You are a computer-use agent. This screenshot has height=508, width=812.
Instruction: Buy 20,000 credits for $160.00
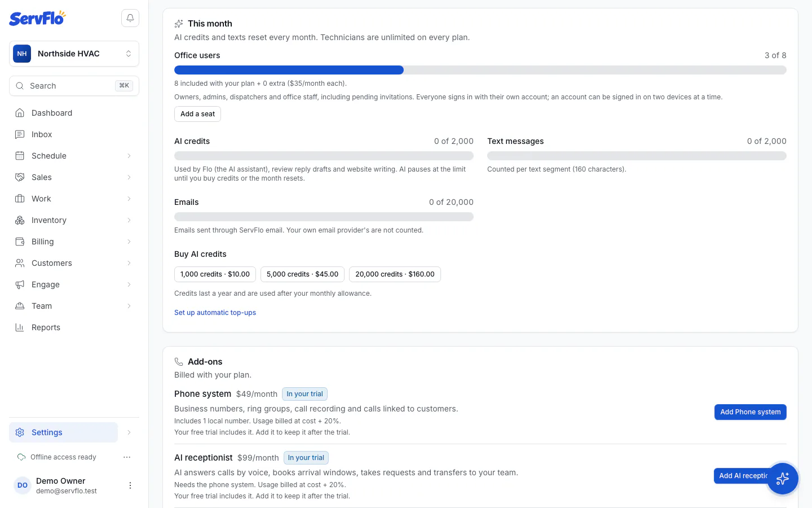tap(395, 274)
